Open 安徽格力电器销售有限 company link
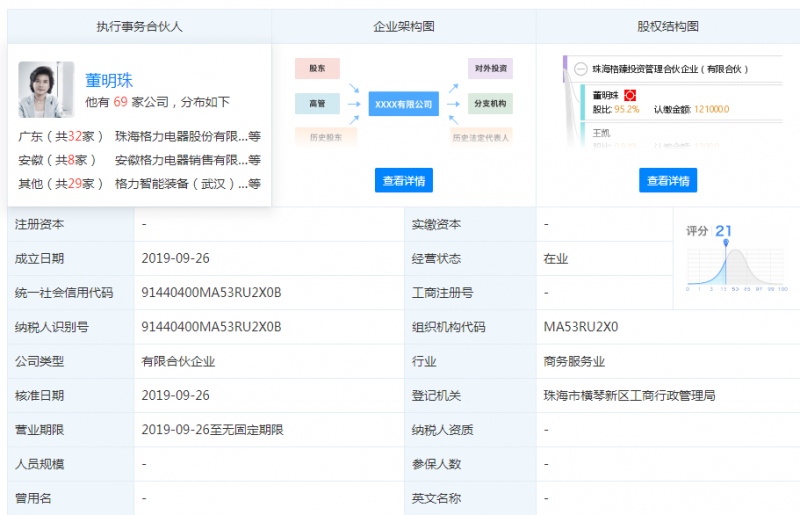Screen dimensions: 800x515 coord(180,160)
